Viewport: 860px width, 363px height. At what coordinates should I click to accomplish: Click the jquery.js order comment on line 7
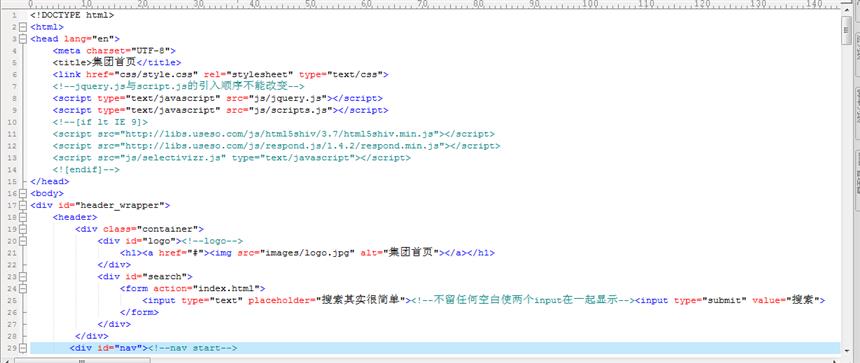click(x=178, y=87)
